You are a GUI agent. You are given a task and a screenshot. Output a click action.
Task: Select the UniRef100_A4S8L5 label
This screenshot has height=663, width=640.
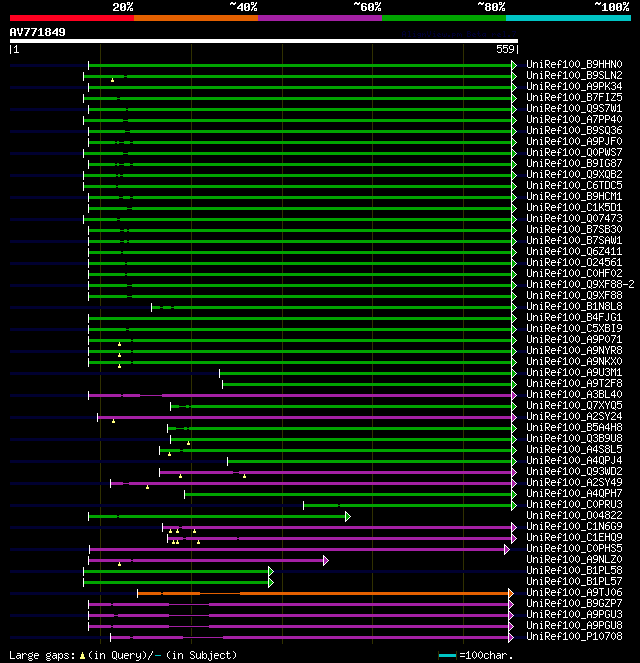point(574,449)
